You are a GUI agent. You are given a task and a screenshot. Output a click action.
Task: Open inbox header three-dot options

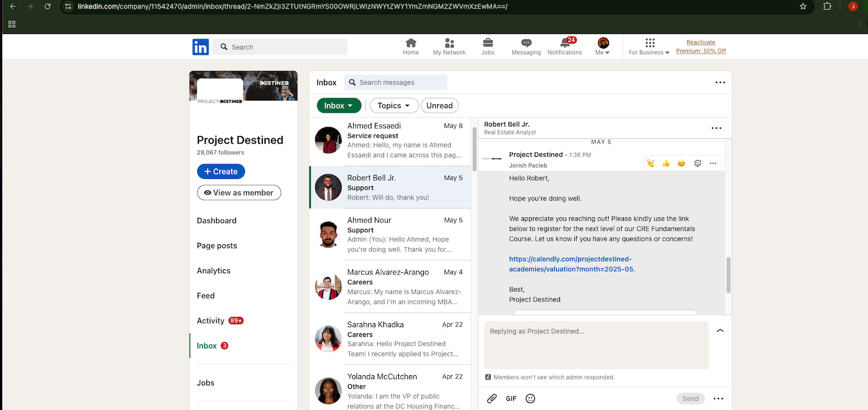point(720,82)
